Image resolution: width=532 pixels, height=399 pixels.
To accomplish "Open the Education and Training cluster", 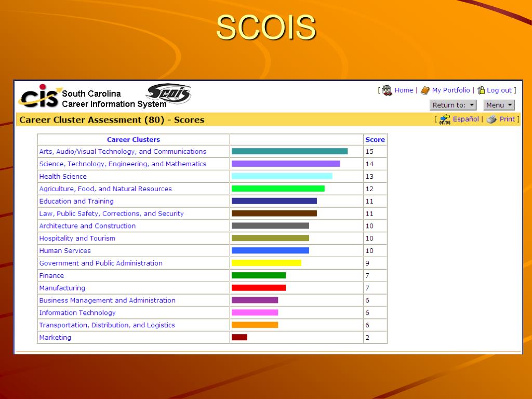I will pyautogui.click(x=76, y=201).
